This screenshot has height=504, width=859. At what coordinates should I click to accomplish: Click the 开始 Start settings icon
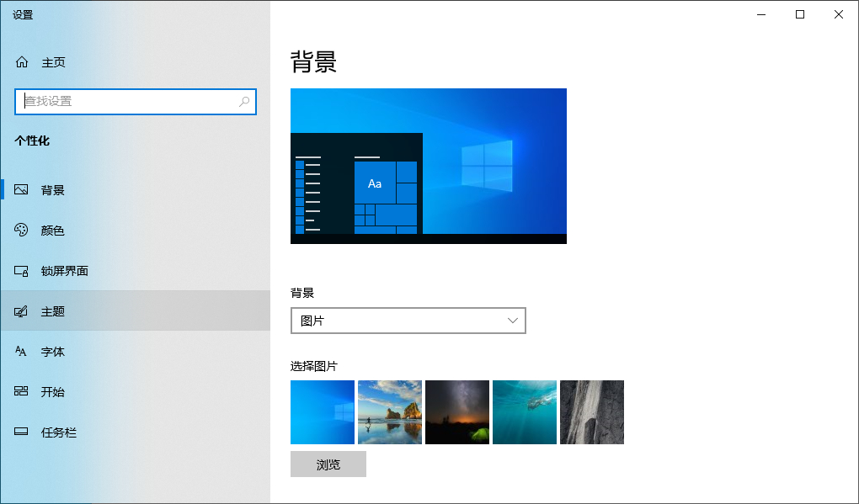[x=20, y=392]
